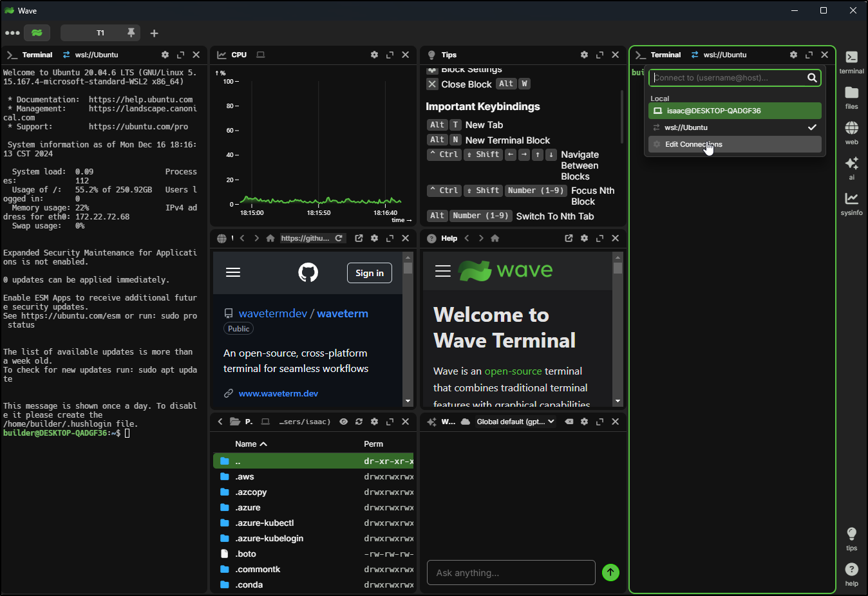
Task: Open the GitHub hamburger menu
Action: coord(233,272)
